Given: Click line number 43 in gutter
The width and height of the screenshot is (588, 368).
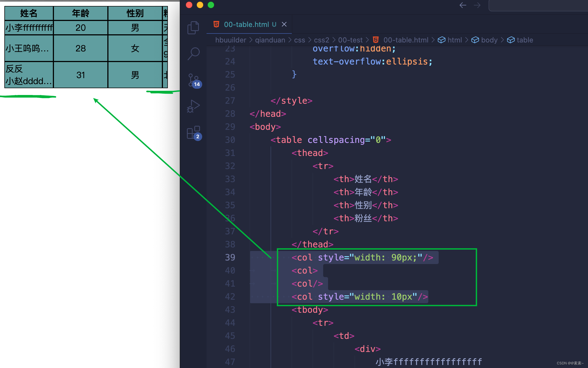Looking at the screenshot, I should point(230,309).
